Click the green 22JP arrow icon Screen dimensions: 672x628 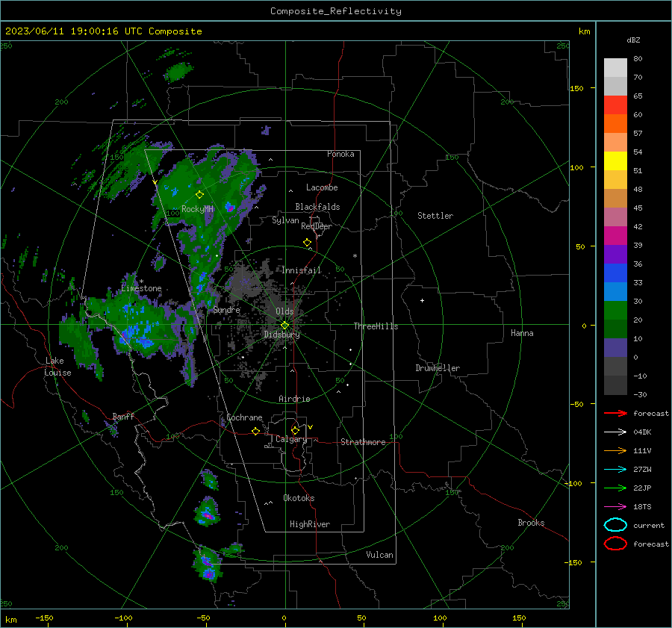tap(615, 488)
